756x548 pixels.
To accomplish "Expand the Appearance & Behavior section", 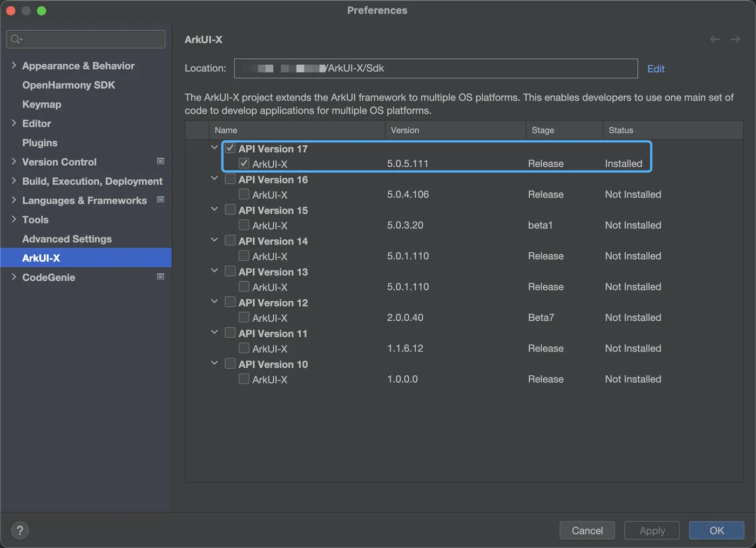I will point(13,65).
